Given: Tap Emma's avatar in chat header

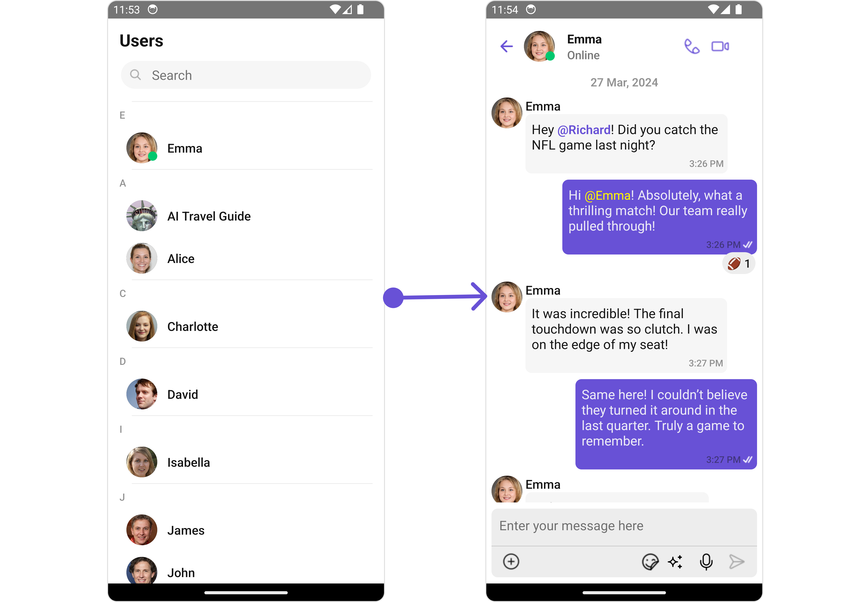Looking at the screenshot, I should pyautogui.click(x=539, y=46).
